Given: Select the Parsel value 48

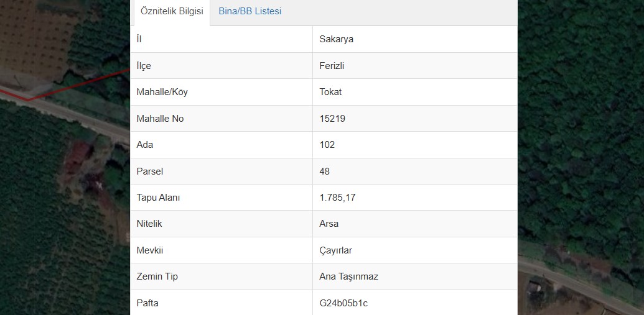Looking at the screenshot, I should pos(324,171).
